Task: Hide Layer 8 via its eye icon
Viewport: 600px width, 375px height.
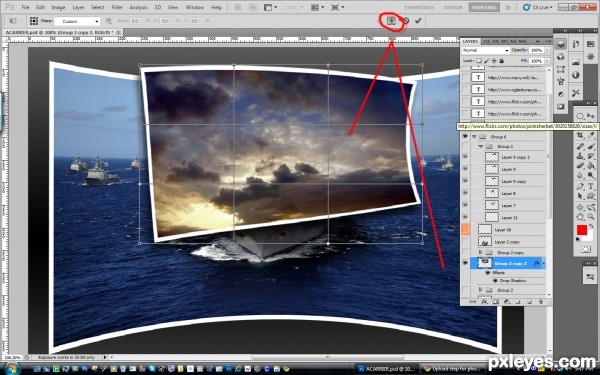Action: [465, 193]
